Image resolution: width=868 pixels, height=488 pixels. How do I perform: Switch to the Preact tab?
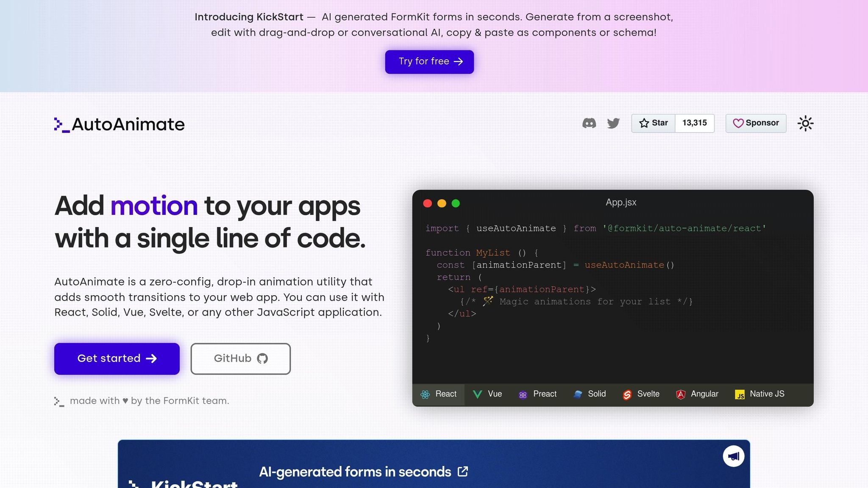coord(537,394)
